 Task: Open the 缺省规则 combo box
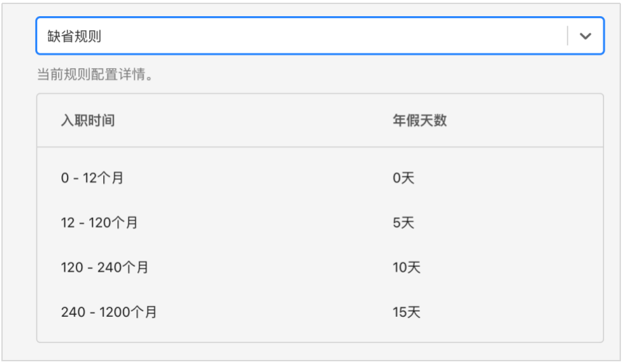320,36
